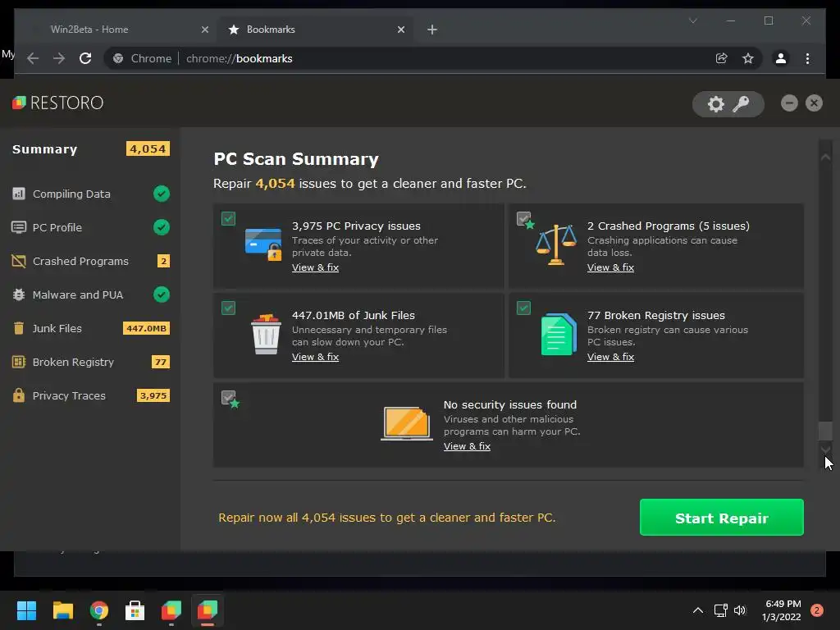View & fix security issues
The image size is (840, 630).
pos(467,446)
